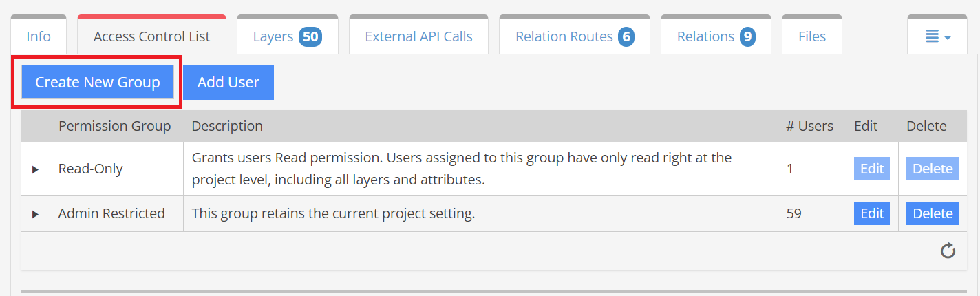Expand the Read-Only permission group row
The width and height of the screenshot is (980, 296).
click(35, 169)
